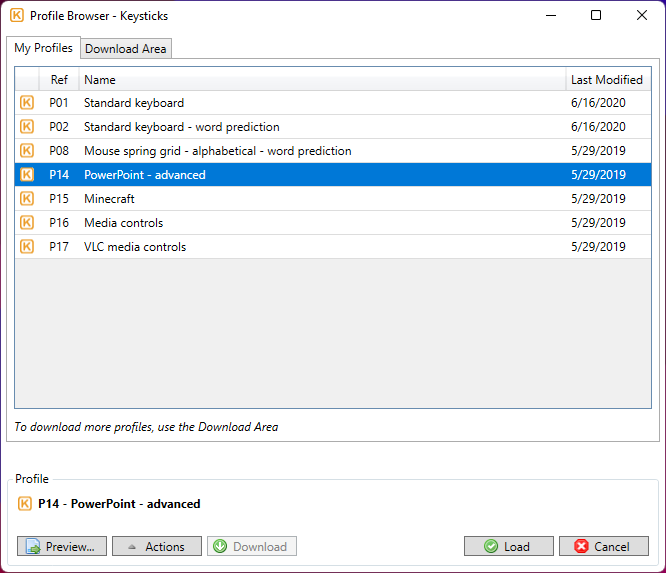The image size is (666, 573).
Task: Click the 5/29/2019 date in the P16 row
Action: [598, 223]
